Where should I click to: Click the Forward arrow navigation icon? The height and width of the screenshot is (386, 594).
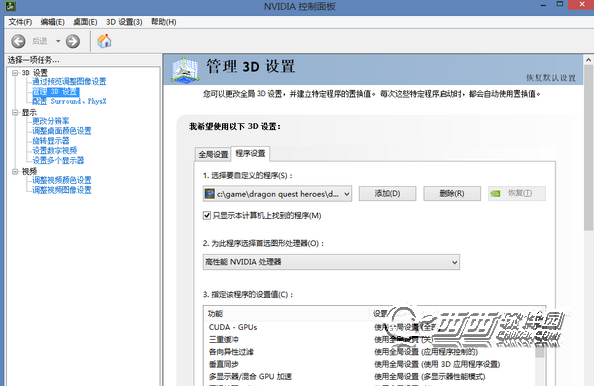(x=73, y=41)
